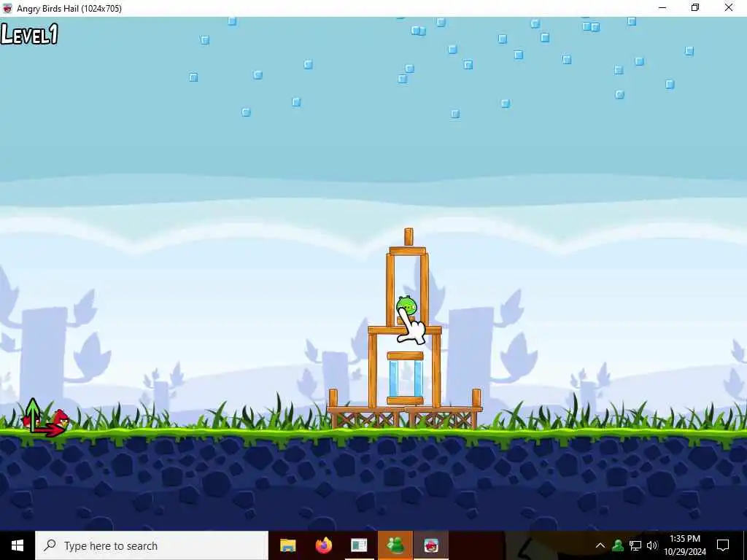Viewport: 747px width, 560px height.
Task: Open the white document app next to Firefox
Action: pyautogui.click(x=359, y=545)
